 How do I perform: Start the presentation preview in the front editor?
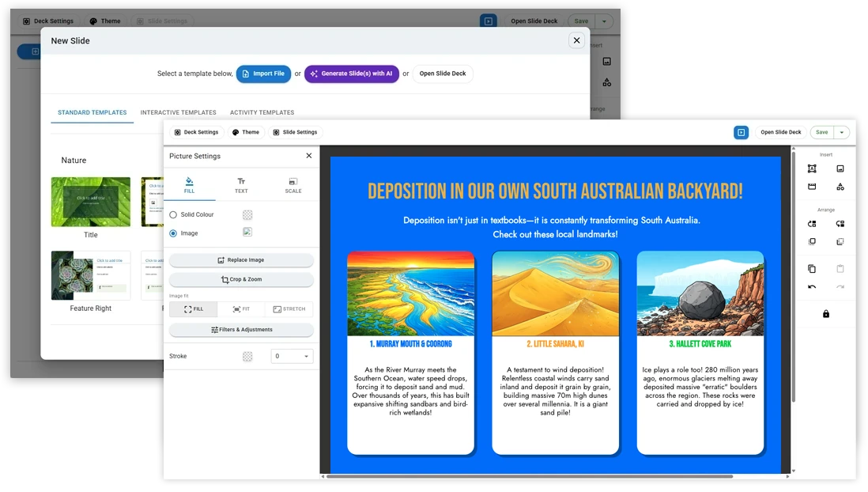click(x=741, y=132)
